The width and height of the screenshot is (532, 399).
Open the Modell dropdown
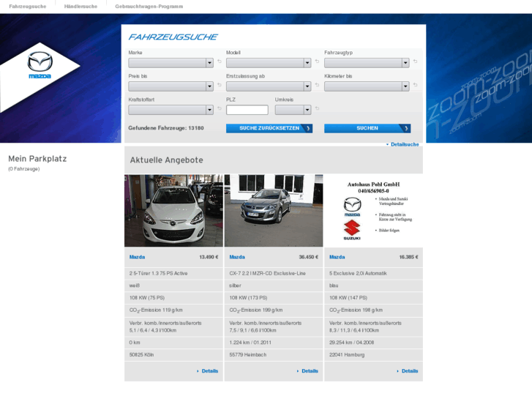(269, 63)
